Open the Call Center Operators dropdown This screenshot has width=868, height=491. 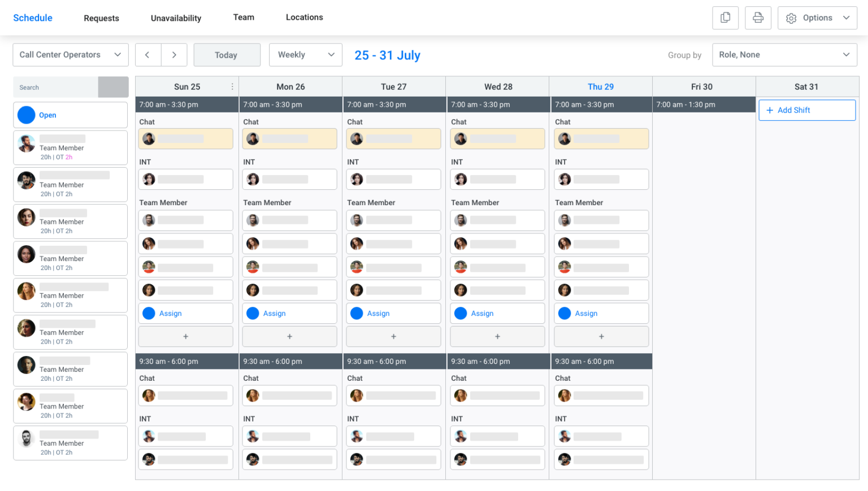pos(71,55)
